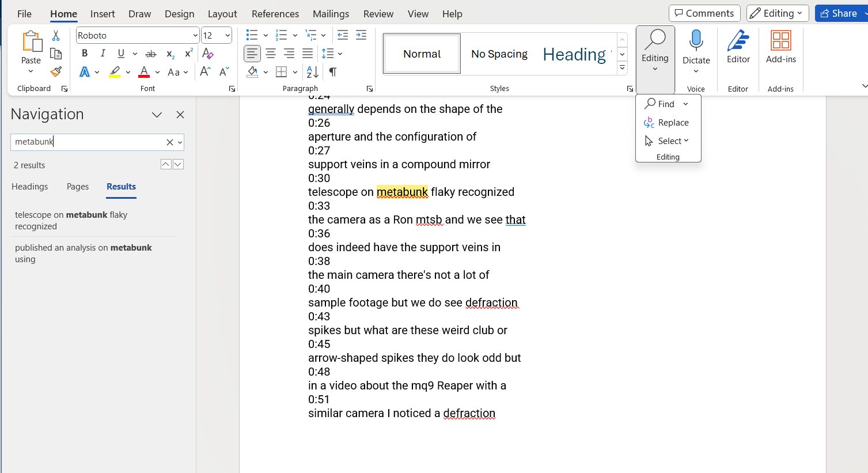The image size is (868, 473).
Task: Apply the yellow text highlight color
Action: click(115, 72)
